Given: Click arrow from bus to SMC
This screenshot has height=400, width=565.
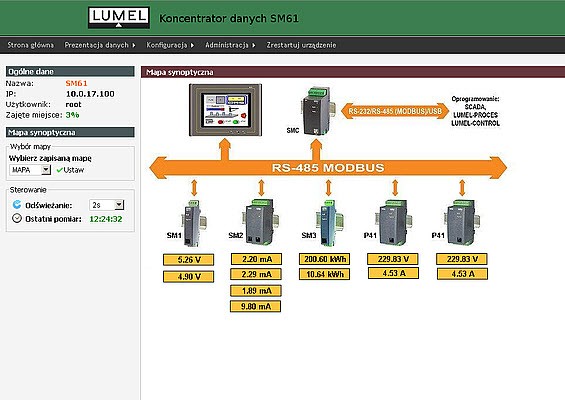Looking at the screenshot, I should 316,149.
